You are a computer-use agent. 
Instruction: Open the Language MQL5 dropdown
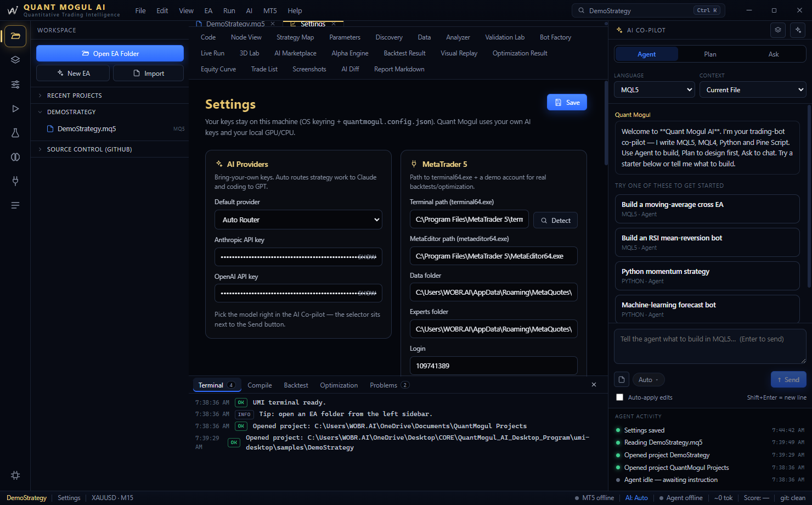[655, 89]
